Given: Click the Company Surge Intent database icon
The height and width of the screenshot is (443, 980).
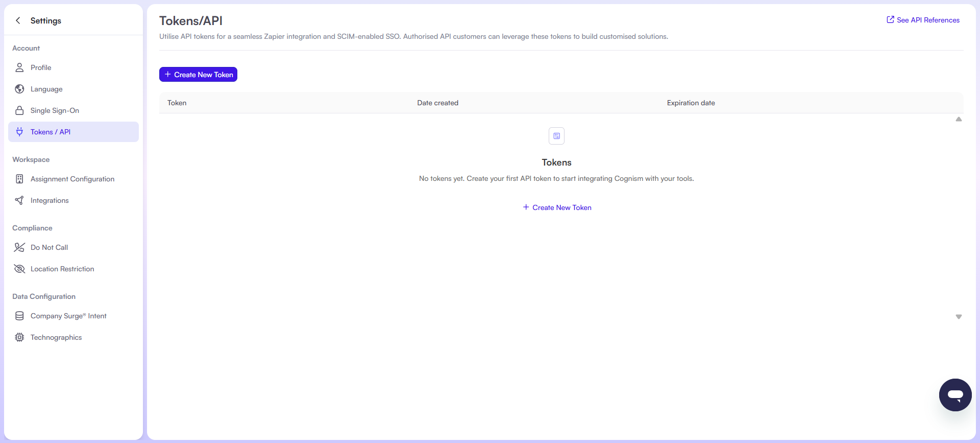Looking at the screenshot, I should [19, 316].
